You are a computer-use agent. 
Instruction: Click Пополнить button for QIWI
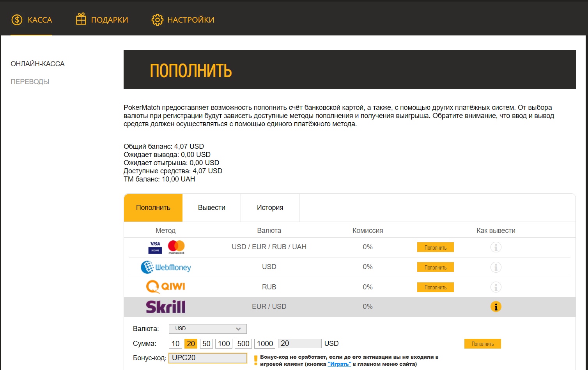tap(436, 287)
